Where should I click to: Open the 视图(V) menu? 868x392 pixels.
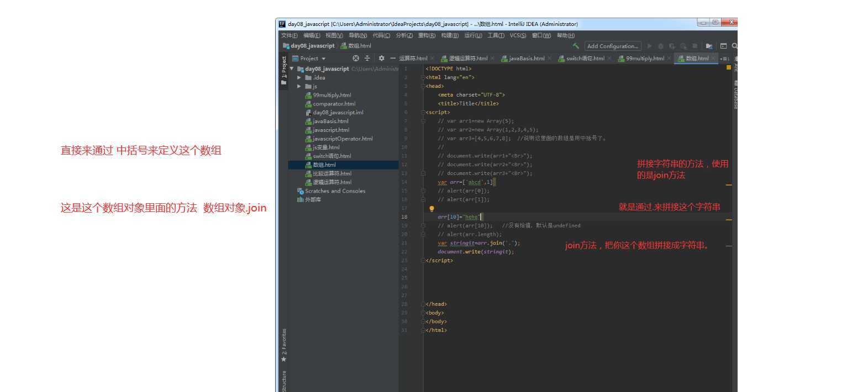pos(334,35)
